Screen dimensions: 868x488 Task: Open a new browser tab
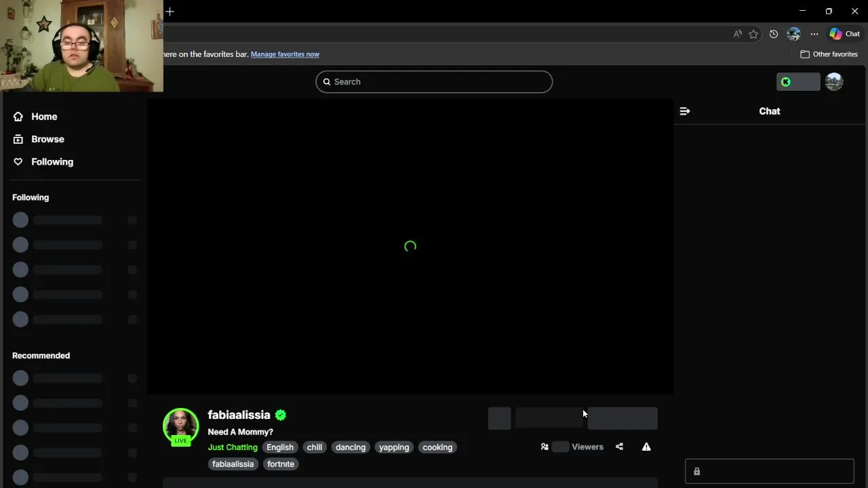point(170,12)
